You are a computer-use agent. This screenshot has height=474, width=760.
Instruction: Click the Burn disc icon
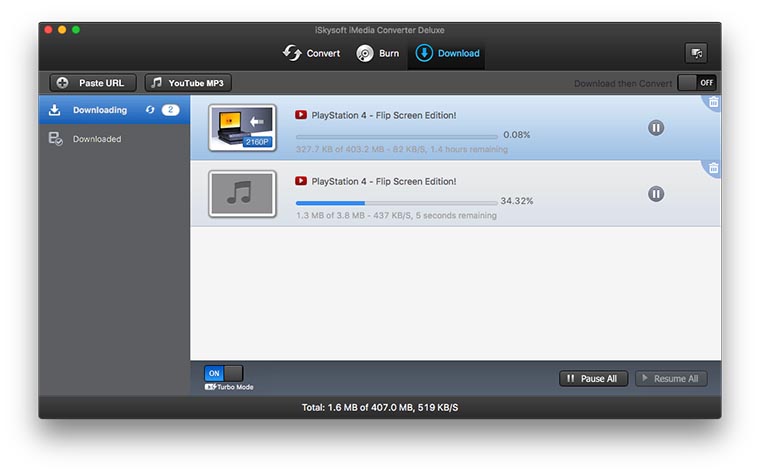click(x=364, y=53)
